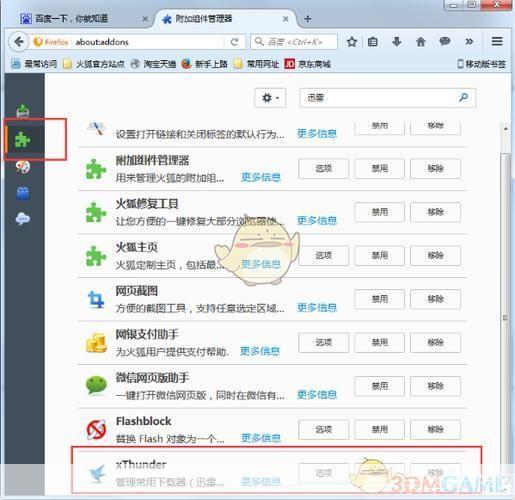This screenshot has height=500, width=515.
Task: Open downloads arrow in toolbar
Action: (x=396, y=42)
